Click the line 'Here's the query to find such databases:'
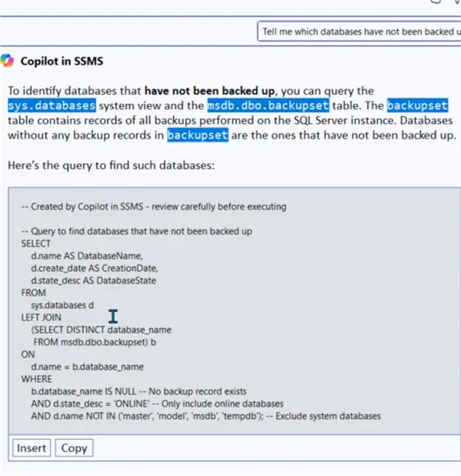Viewport: 461px width, 476px height. pyautogui.click(x=111, y=166)
